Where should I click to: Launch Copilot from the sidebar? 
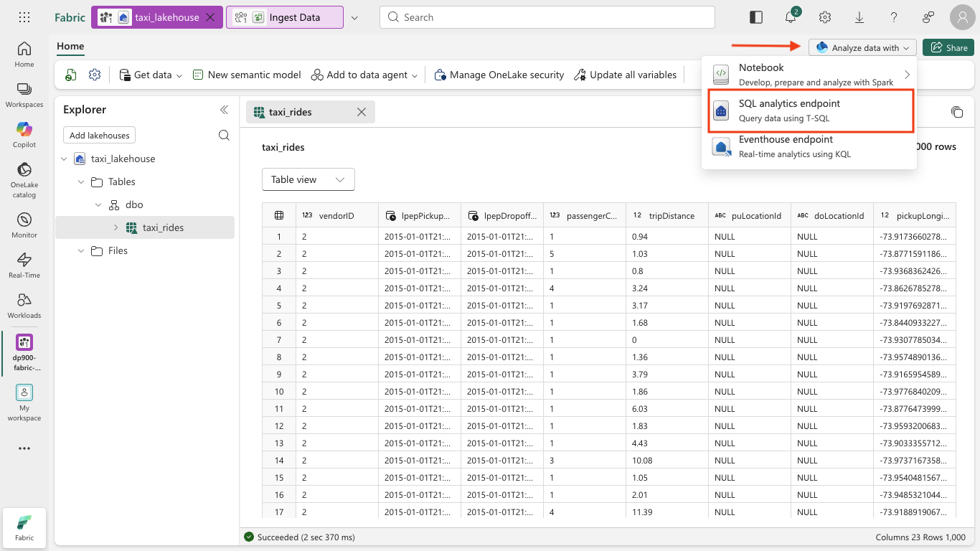(x=24, y=135)
